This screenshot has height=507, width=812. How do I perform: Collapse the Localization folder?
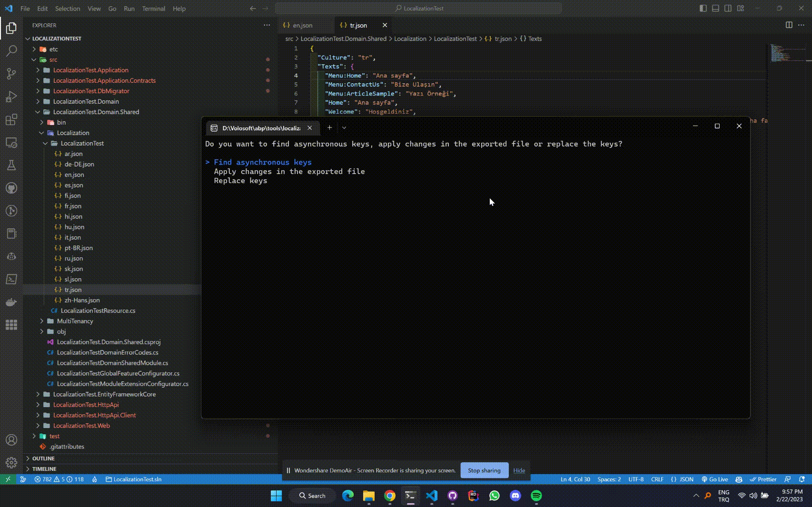pyautogui.click(x=73, y=133)
